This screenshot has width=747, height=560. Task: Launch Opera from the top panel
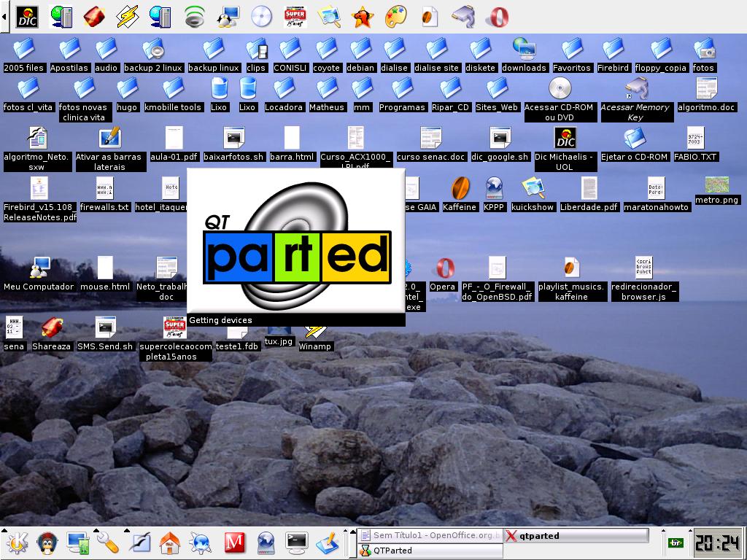pos(496,17)
